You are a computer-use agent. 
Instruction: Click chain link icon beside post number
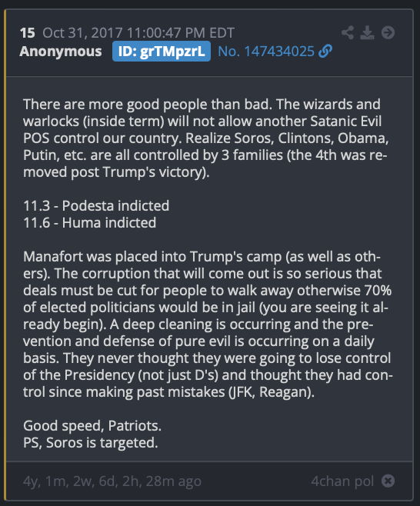coord(325,52)
